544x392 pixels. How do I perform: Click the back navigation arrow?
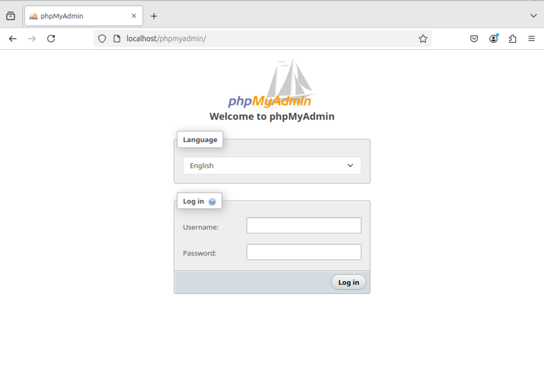[13, 39]
